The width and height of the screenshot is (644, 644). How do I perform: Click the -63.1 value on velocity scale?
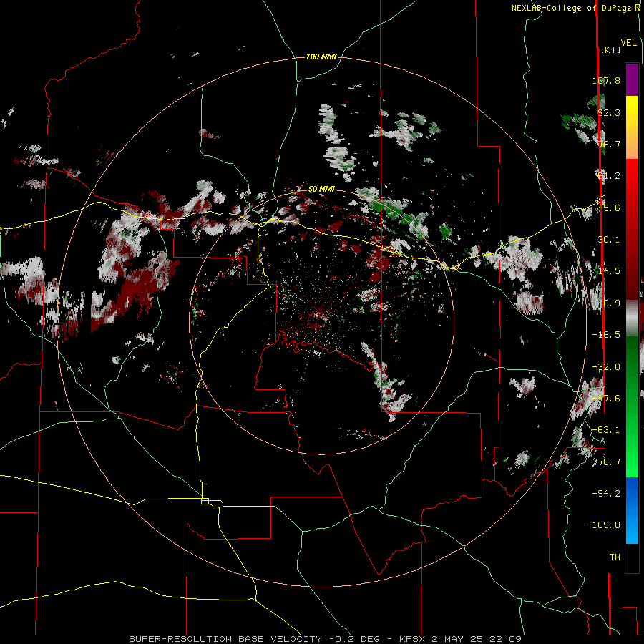(606, 430)
